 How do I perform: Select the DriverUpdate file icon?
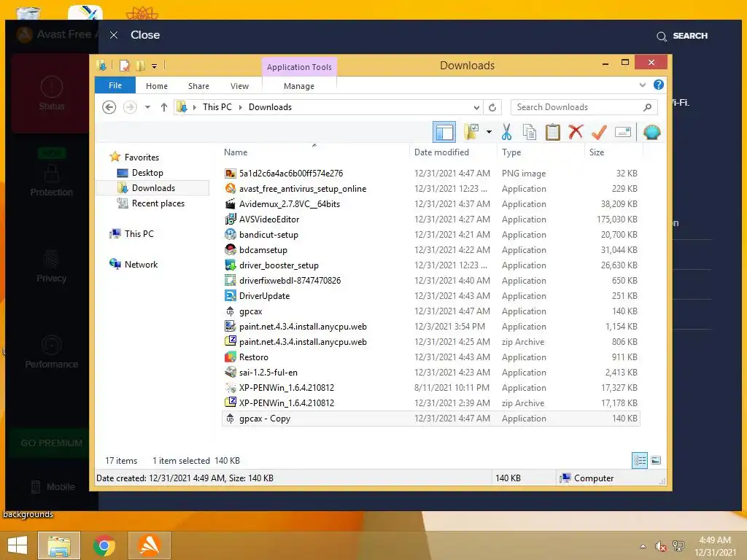tap(230, 296)
